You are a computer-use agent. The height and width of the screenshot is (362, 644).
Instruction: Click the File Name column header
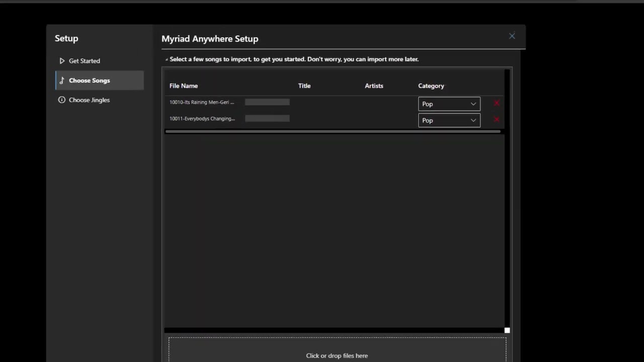tap(184, 86)
